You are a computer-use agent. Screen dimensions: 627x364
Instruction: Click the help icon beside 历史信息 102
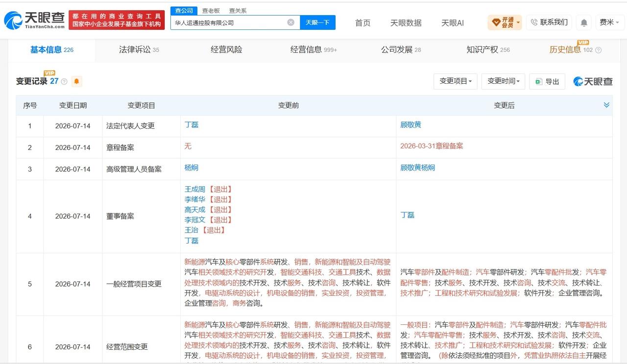[598, 50]
